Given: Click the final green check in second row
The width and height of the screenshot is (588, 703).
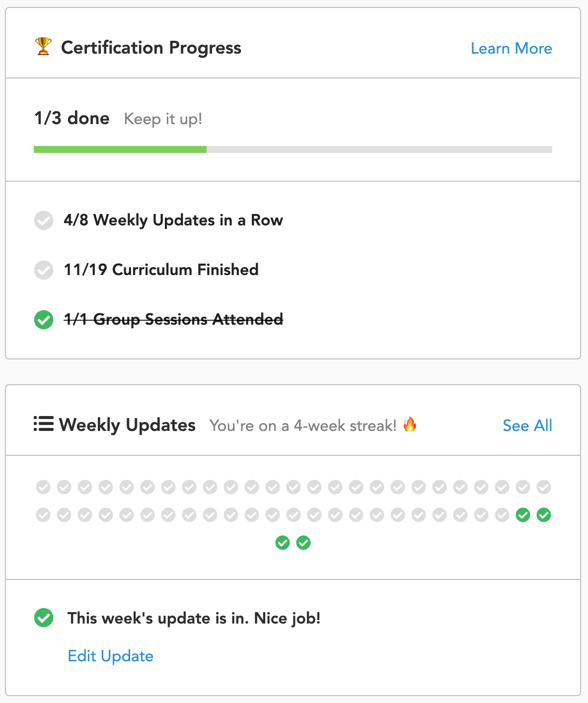Looking at the screenshot, I should [544, 515].
